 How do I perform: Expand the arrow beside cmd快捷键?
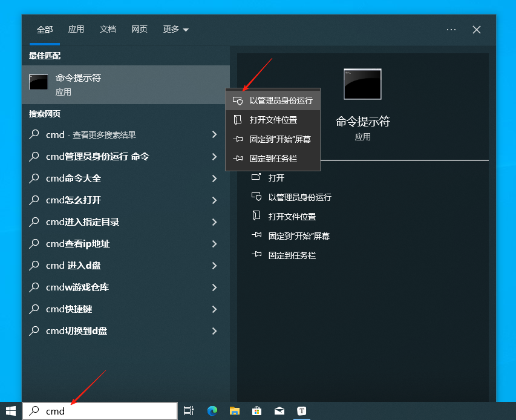point(214,309)
